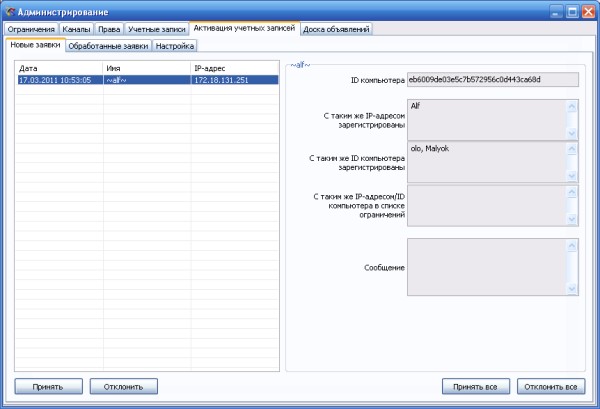Click the Отклонить button
600x409 pixels.
tap(124, 386)
